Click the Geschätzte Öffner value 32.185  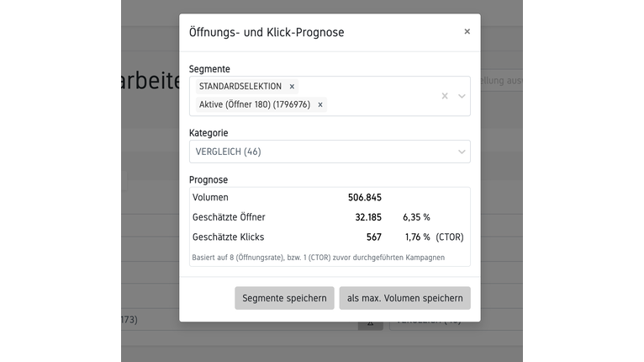pyautogui.click(x=367, y=217)
